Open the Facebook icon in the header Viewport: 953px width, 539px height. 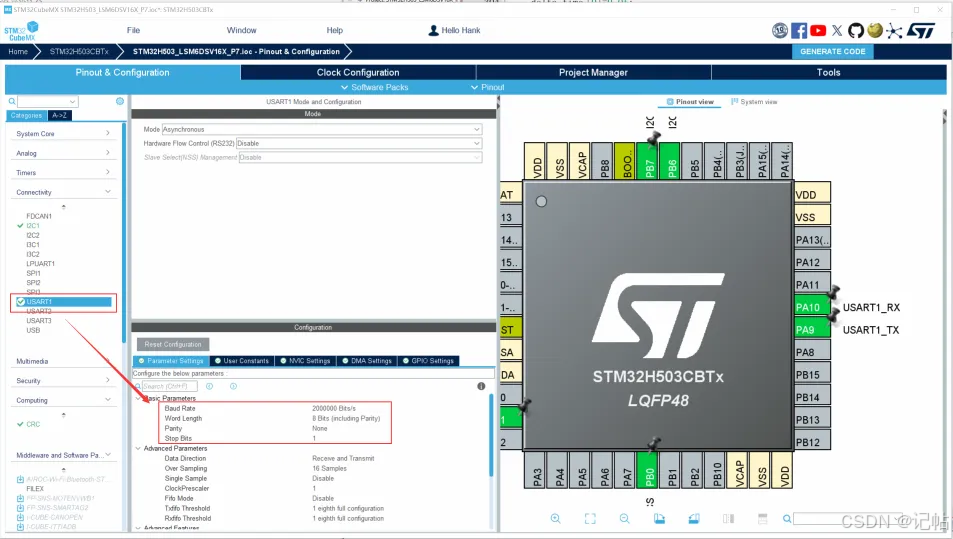799,30
